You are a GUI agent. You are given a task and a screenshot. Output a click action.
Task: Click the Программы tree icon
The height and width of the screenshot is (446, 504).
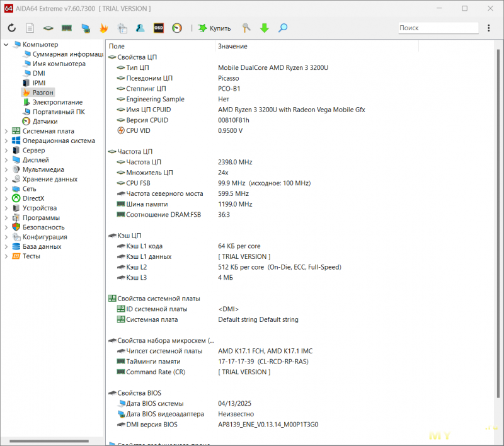(x=16, y=218)
